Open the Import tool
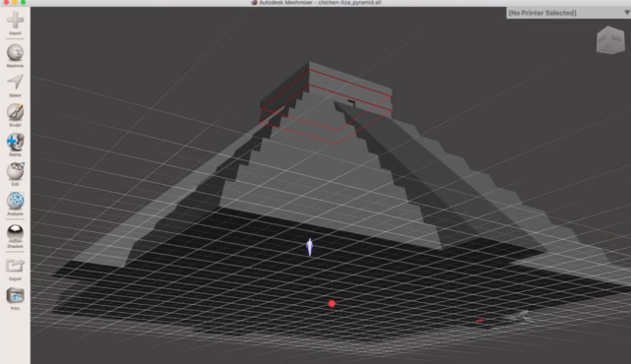631x364 pixels. click(15, 23)
